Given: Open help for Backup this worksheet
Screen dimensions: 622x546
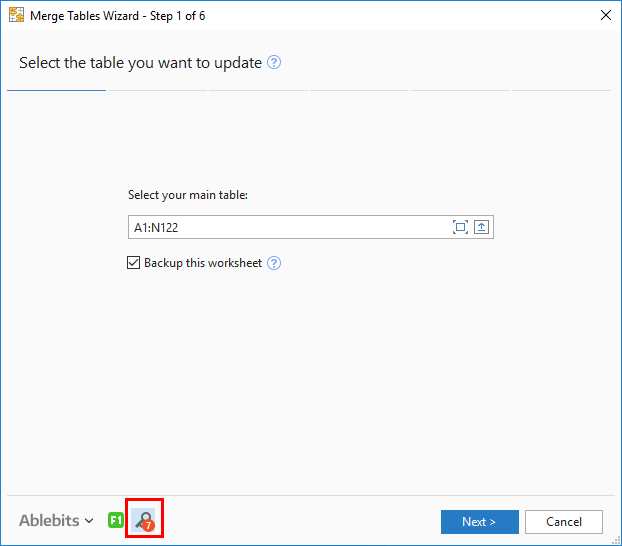Looking at the screenshot, I should pyautogui.click(x=274, y=263).
